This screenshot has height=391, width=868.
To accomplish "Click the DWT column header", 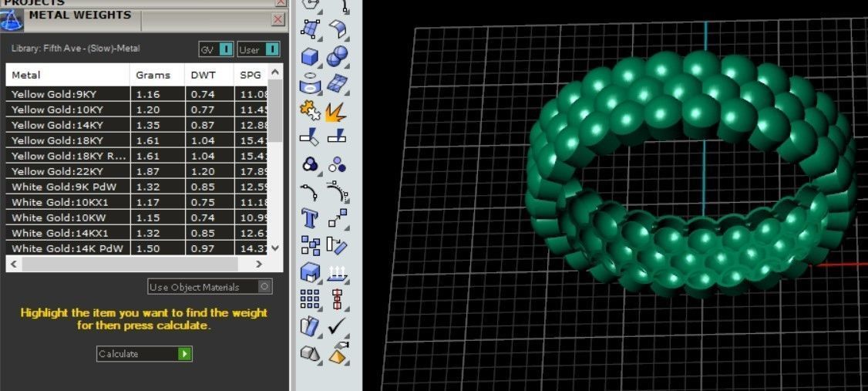I will tap(209, 75).
